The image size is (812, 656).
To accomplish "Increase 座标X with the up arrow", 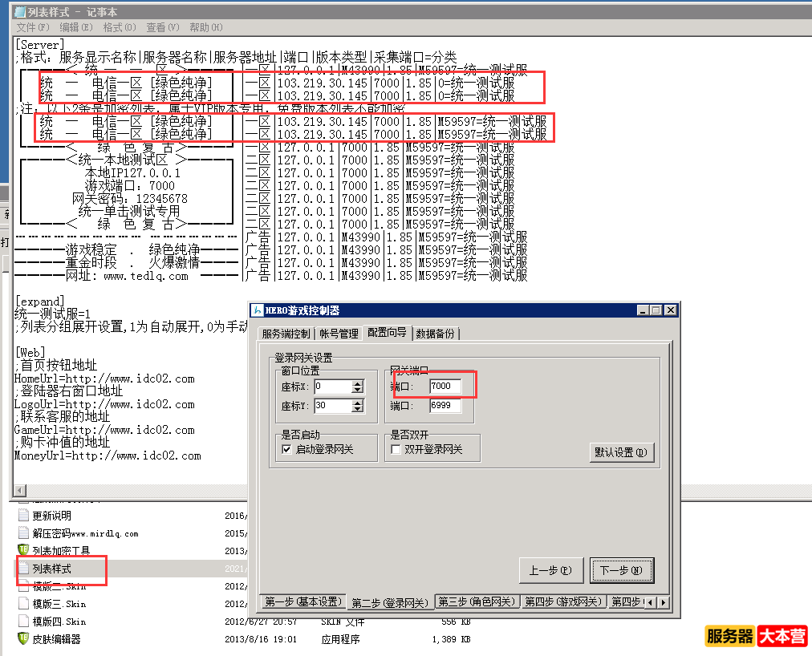I will 358,383.
